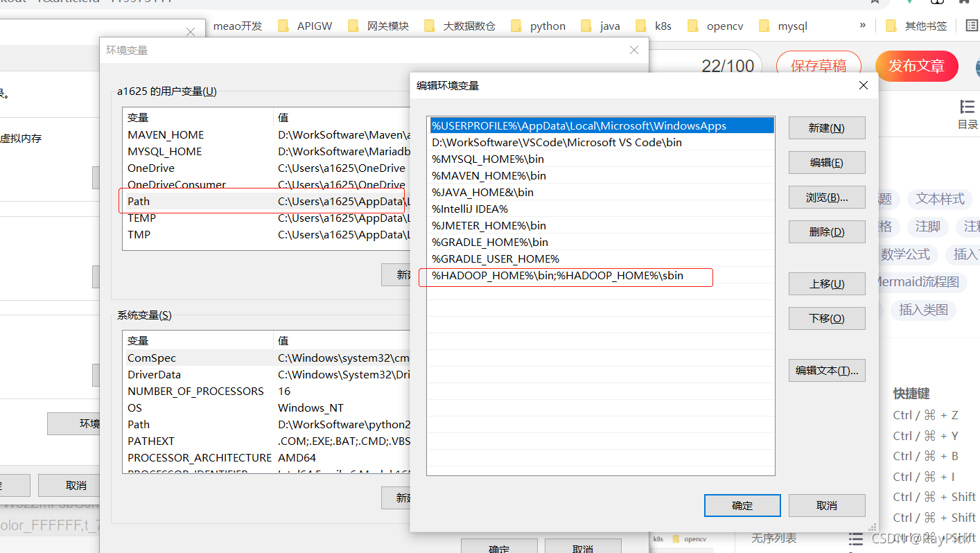The image size is (980, 553).
Task: Select the PATHEXT system variable row
Action: (x=267, y=441)
